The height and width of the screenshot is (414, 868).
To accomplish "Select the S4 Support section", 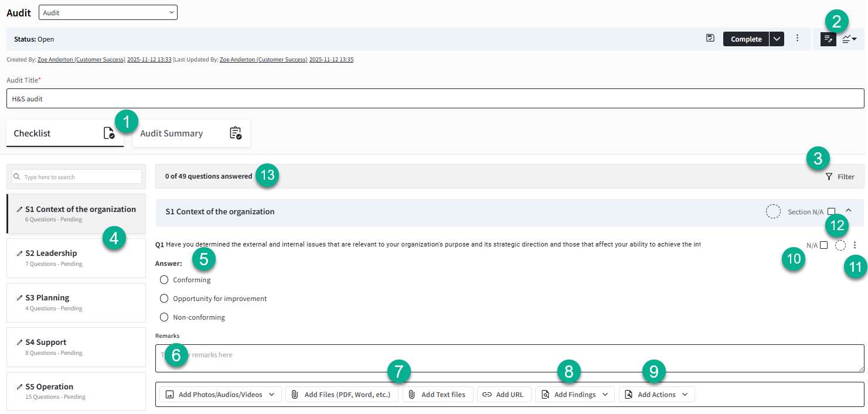I will pos(76,347).
